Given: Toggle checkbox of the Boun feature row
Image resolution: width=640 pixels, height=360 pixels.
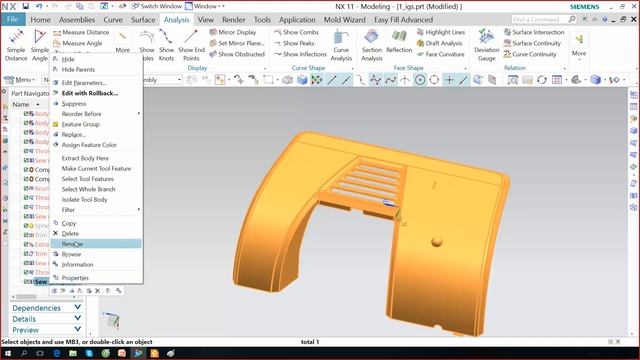Looking at the screenshot, I should click(26, 188).
